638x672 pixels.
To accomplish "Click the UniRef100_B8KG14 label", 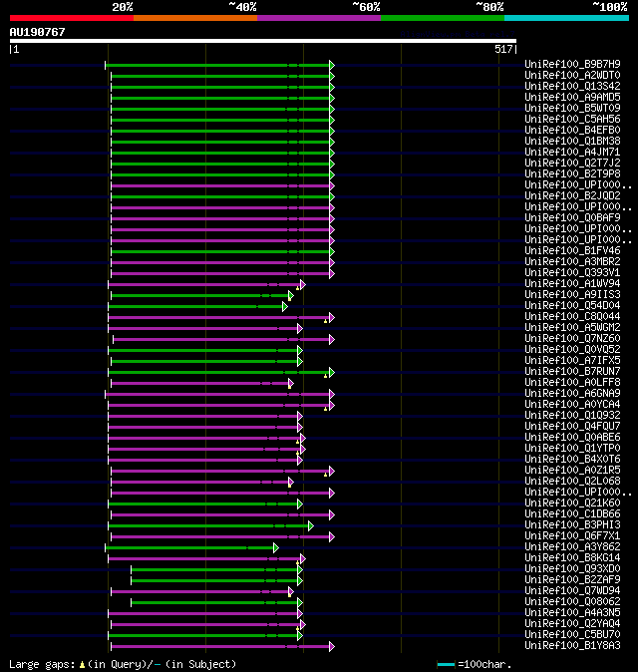I will [572, 558].
